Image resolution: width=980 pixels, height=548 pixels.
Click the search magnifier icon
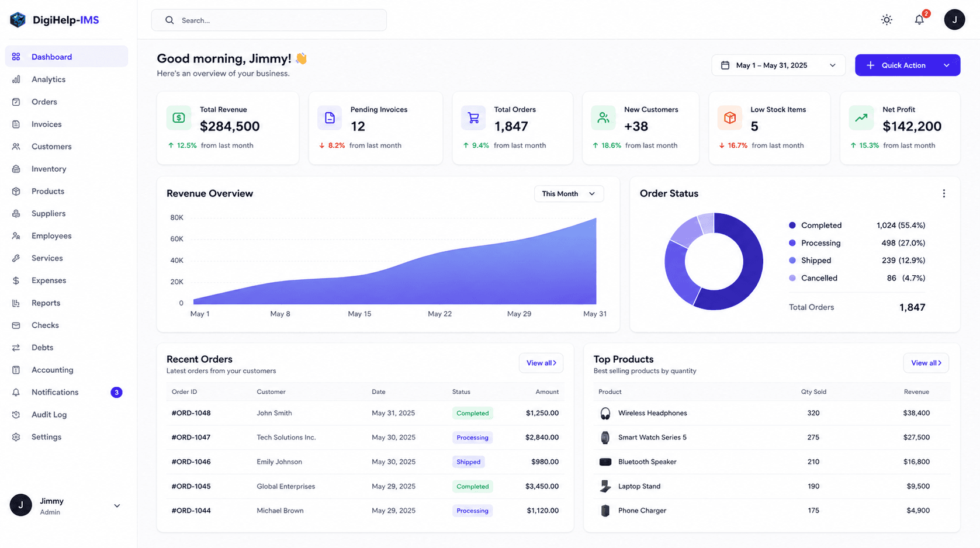point(169,20)
